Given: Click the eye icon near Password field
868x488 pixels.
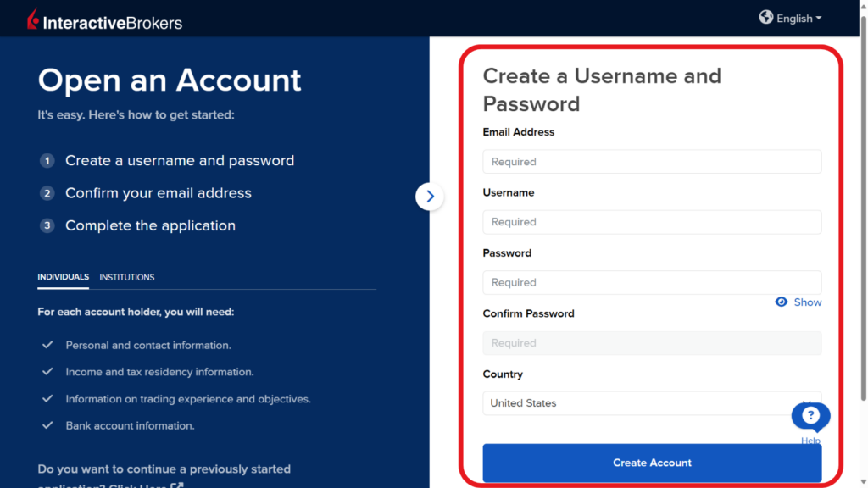Looking at the screenshot, I should coord(781,302).
